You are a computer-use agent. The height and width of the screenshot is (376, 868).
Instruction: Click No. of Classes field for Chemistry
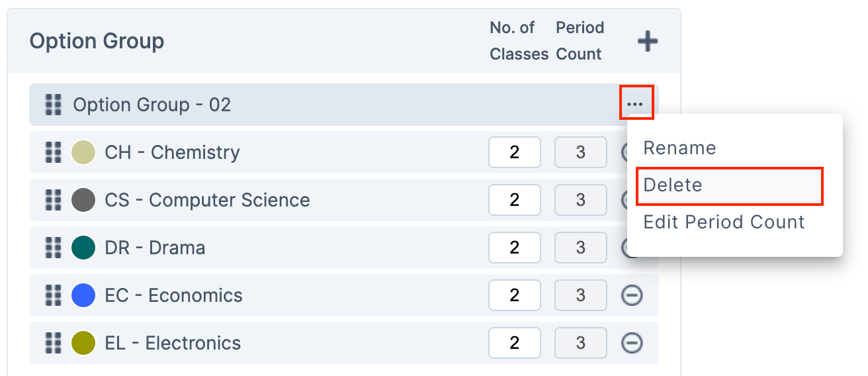pyautogui.click(x=514, y=152)
